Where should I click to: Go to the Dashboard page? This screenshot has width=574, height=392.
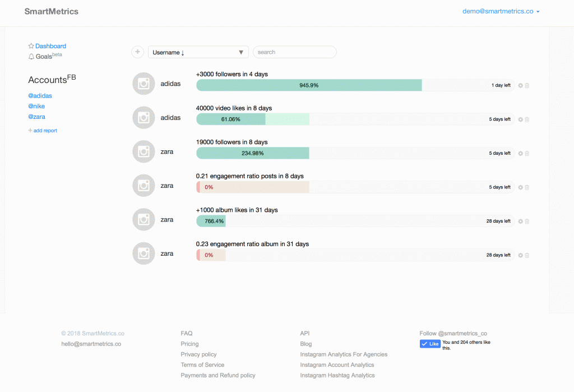[50, 46]
